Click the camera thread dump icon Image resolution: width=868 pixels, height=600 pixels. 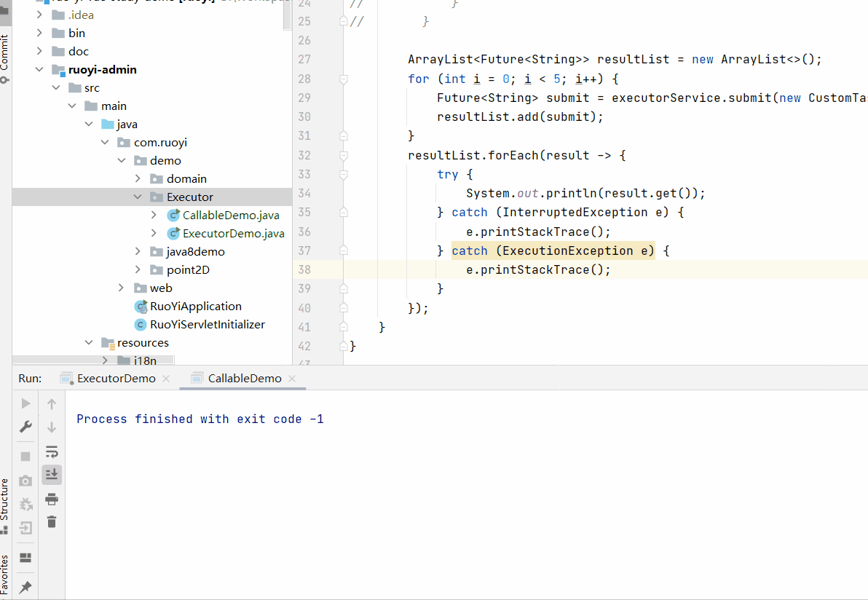tap(25, 481)
